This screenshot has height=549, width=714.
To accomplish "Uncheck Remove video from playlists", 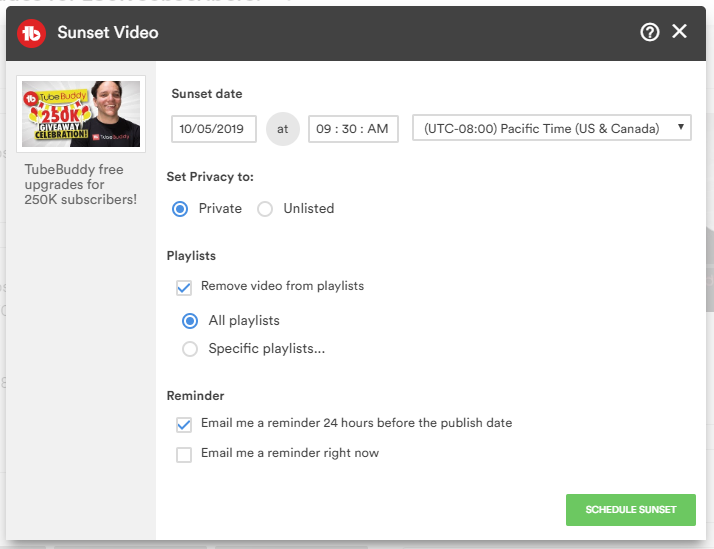I will [184, 287].
